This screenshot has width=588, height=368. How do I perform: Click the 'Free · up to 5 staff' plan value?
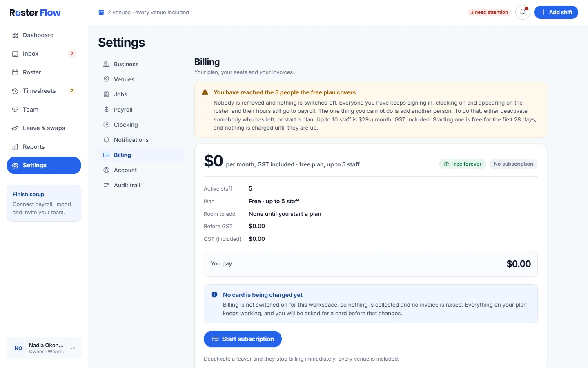[274, 201]
